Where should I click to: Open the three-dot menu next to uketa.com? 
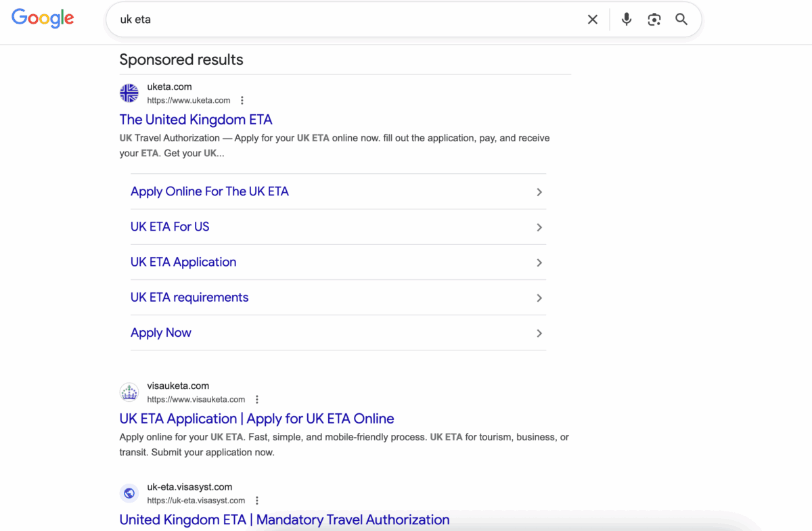pos(242,99)
